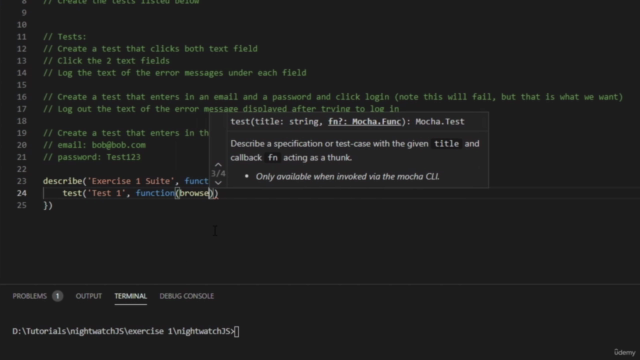The image size is (640, 360).
Task: Click the closing brackets on line 25
Action: point(48,205)
